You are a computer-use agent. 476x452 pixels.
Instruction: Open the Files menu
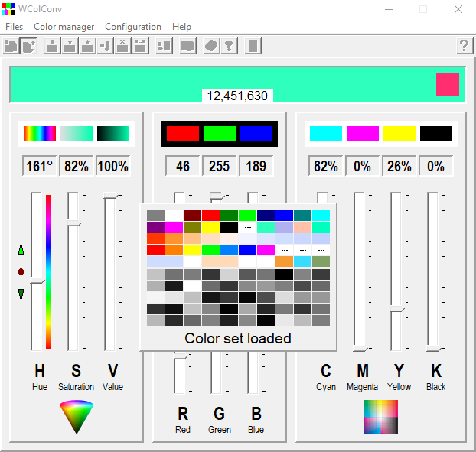[14, 27]
